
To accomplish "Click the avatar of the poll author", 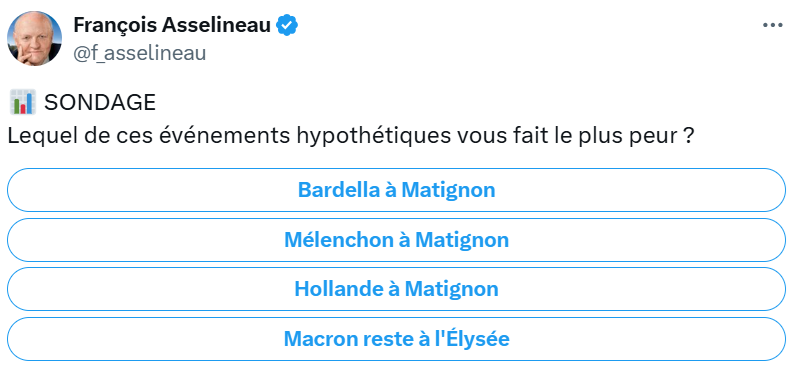I will click(34, 38).
